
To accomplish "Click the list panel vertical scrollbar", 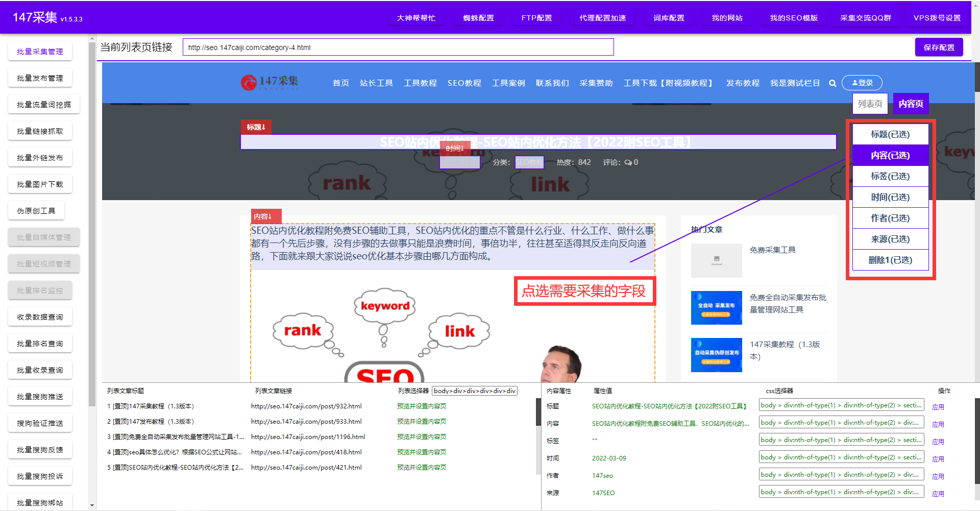I will point(538,412).
